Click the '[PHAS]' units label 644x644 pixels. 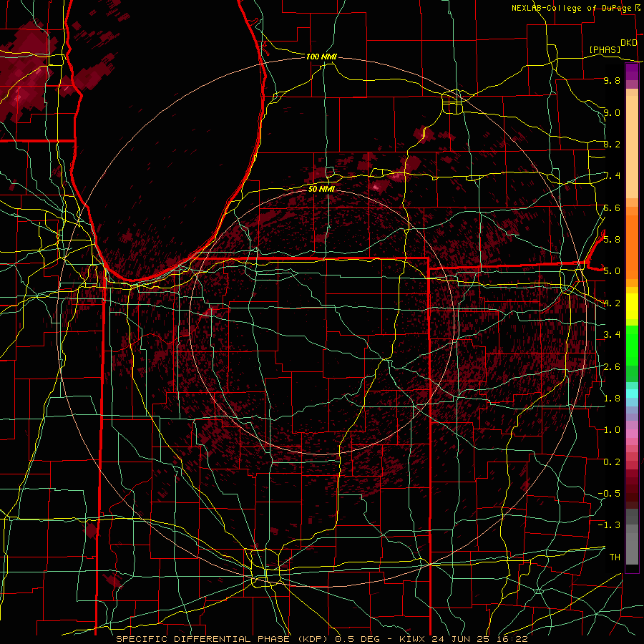[605, 50]
